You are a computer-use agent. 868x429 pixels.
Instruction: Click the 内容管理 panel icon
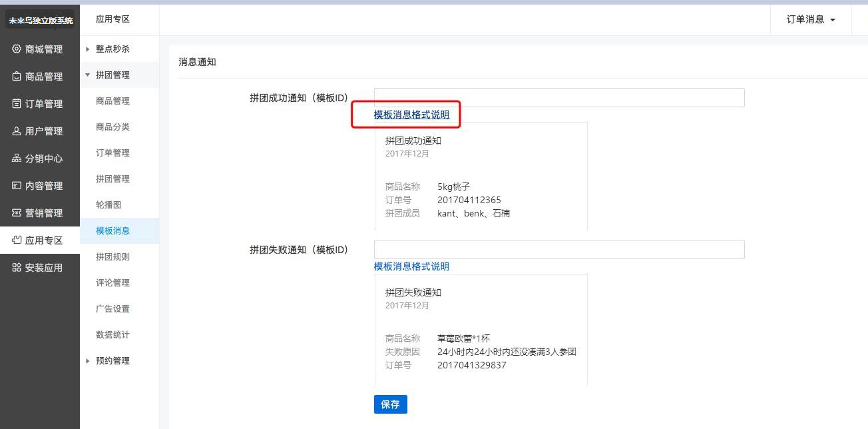17,186
